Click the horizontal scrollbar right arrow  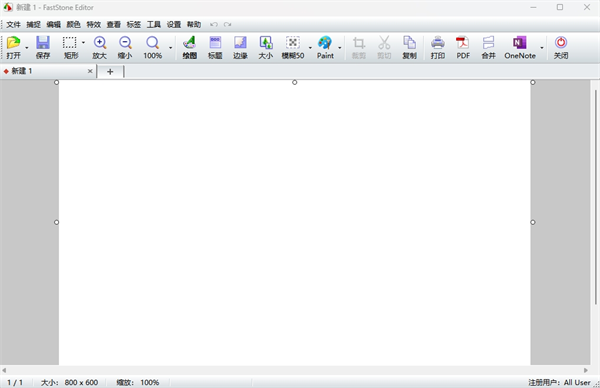point(586,370)
